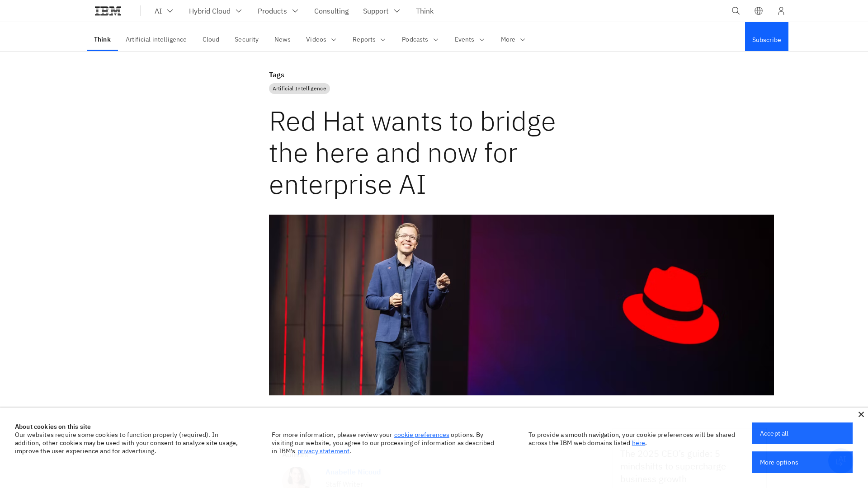Image resolution: width=868 pixels, height=488 pixels.
Task: Accept all cookies
Action: pos(802,433)
